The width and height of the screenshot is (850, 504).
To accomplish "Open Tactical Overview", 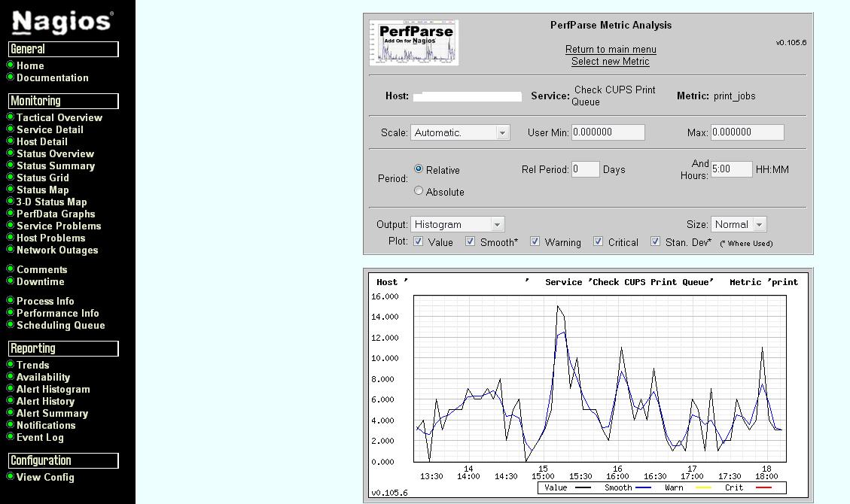I will (x=59, y=117).
